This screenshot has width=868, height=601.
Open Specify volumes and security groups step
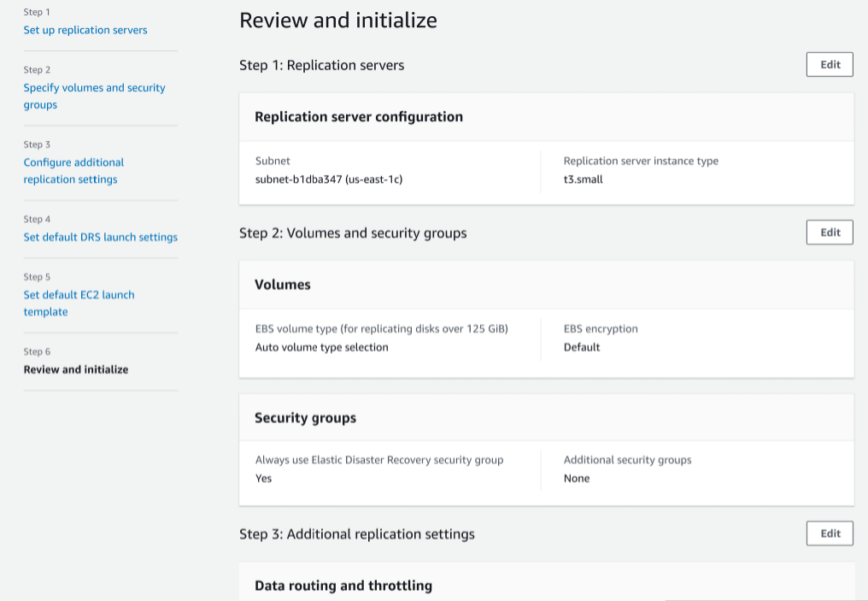click(93, 96)
